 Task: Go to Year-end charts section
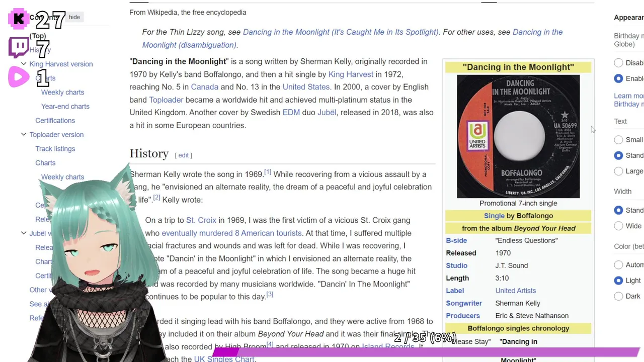click(65, 106)
